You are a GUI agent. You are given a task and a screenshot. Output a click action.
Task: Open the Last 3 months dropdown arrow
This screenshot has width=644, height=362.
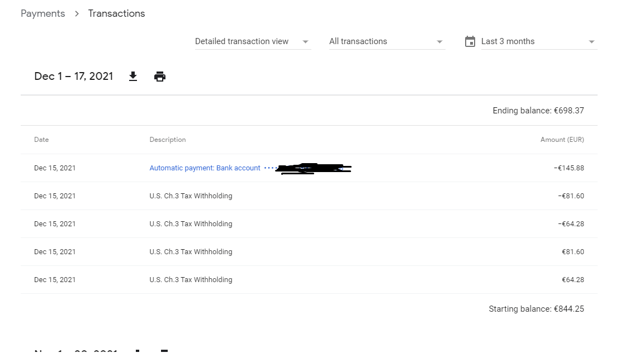pyautogui.click(x=591, y=42)
